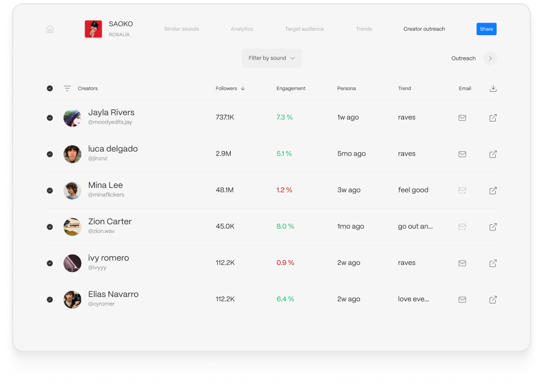Uncheck the Jayla Rivers row checkbox
The image size is (543, 392).
pos(50,118)
